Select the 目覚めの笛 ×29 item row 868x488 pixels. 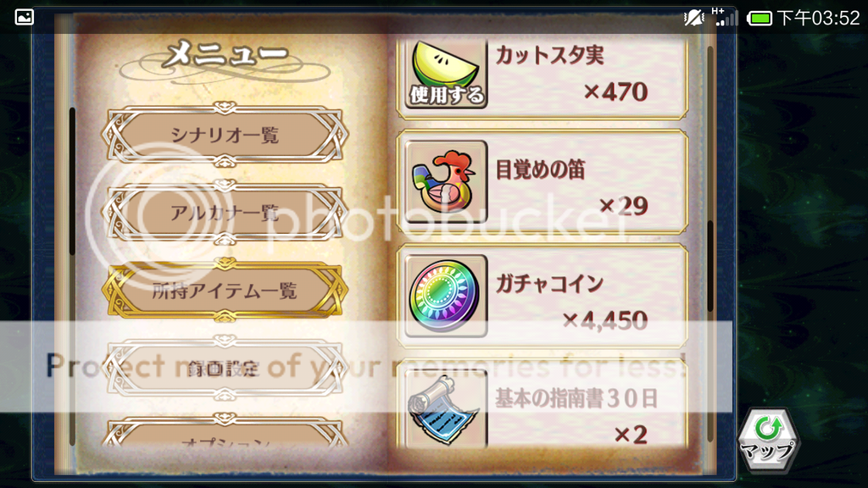tap(542, 181)
